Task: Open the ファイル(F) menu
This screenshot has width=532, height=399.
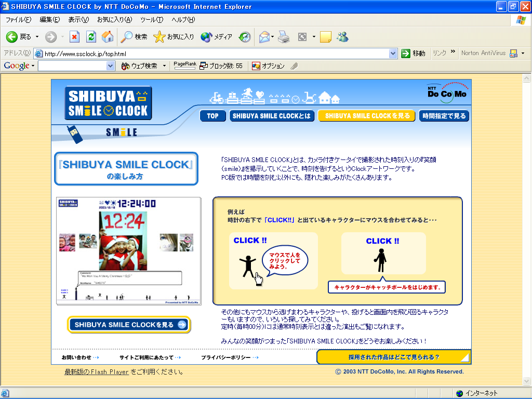Action: 18,20
